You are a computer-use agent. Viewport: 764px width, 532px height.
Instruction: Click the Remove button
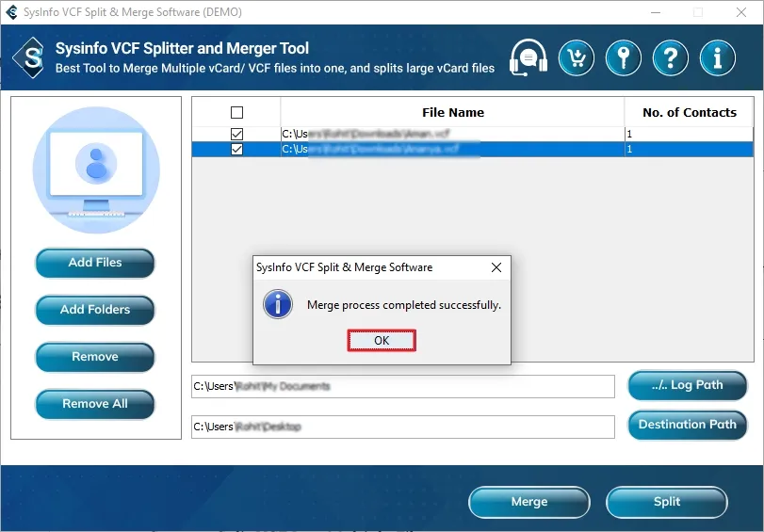pyautogui.click(x=95, y=357)
